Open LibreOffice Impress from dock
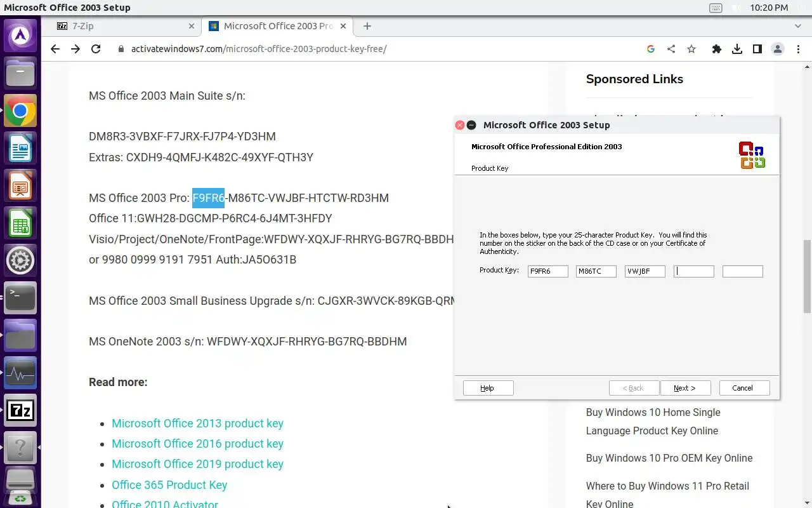 20,187
